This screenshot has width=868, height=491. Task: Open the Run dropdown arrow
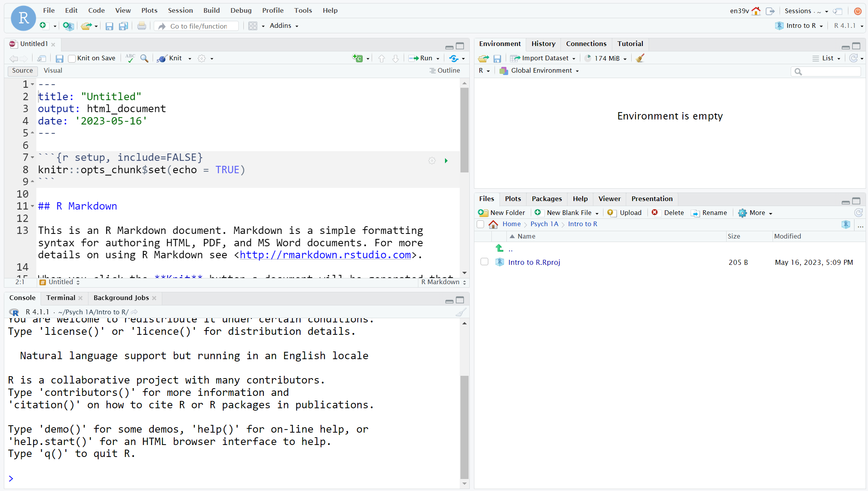438,59
